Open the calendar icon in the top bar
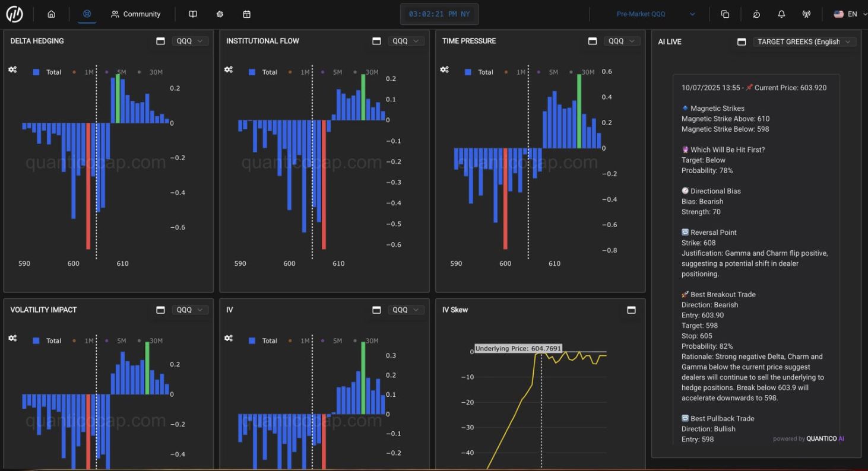This screenshot has height=471, width=868. tap(246, 14)
